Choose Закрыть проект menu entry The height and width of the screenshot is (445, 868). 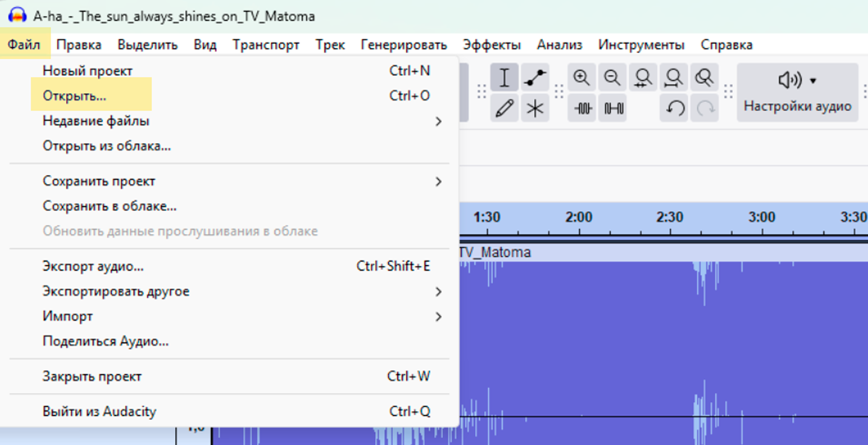pos(229,377)
